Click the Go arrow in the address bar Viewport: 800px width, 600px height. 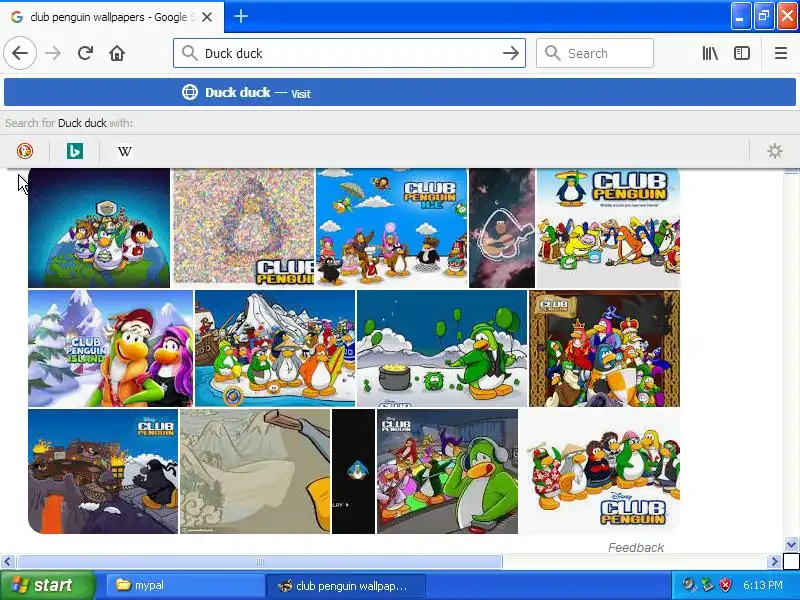(x=511, y=53)
